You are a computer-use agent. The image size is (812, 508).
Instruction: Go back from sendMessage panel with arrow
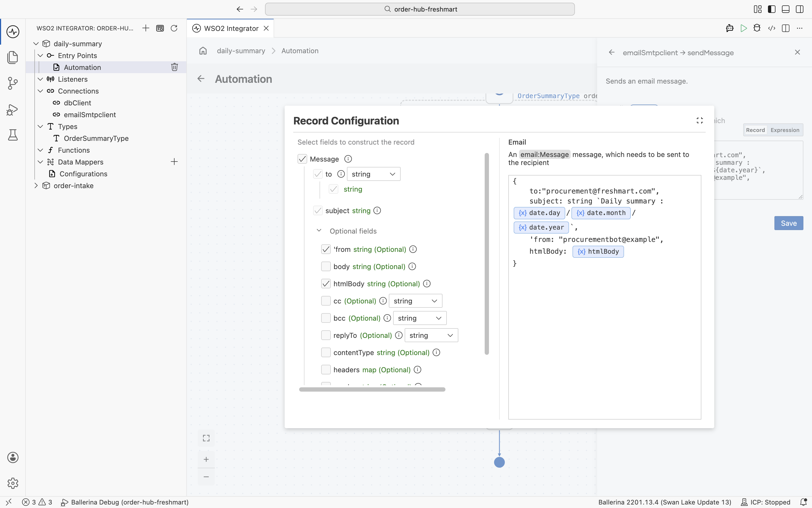[612, 52]
